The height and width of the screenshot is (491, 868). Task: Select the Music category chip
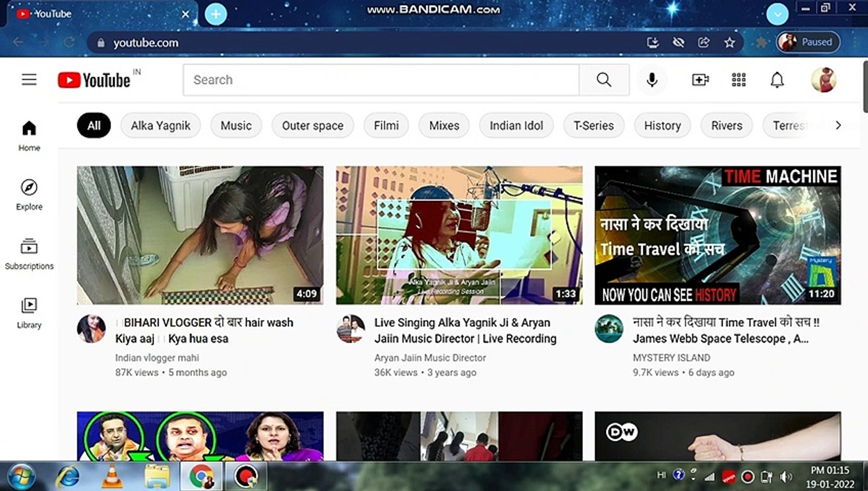(x=235, y=125)
